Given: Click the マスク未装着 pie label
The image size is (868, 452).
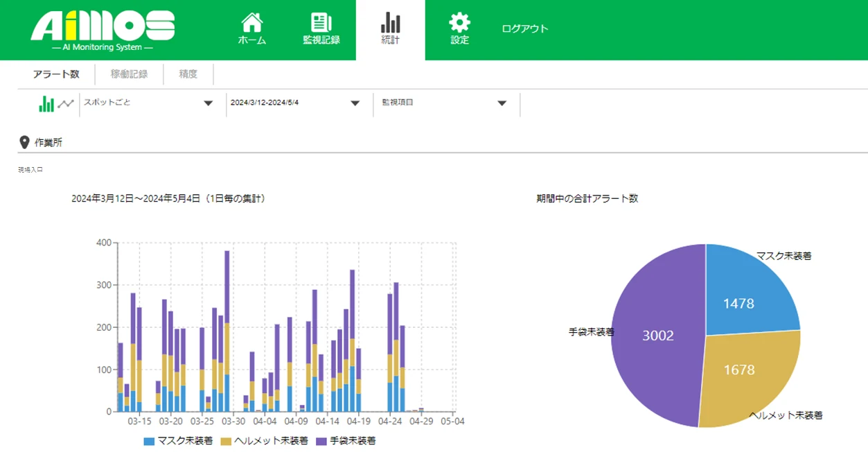Looking at the screenshot, I should point(783,256).
